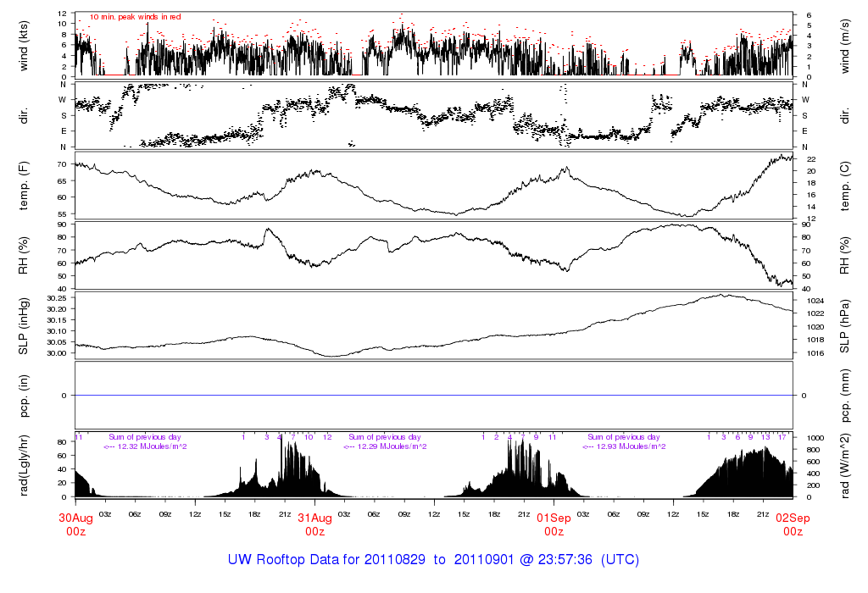
Task: Click the 'SLP (inHg)' axis label
Action: point(24,326)
